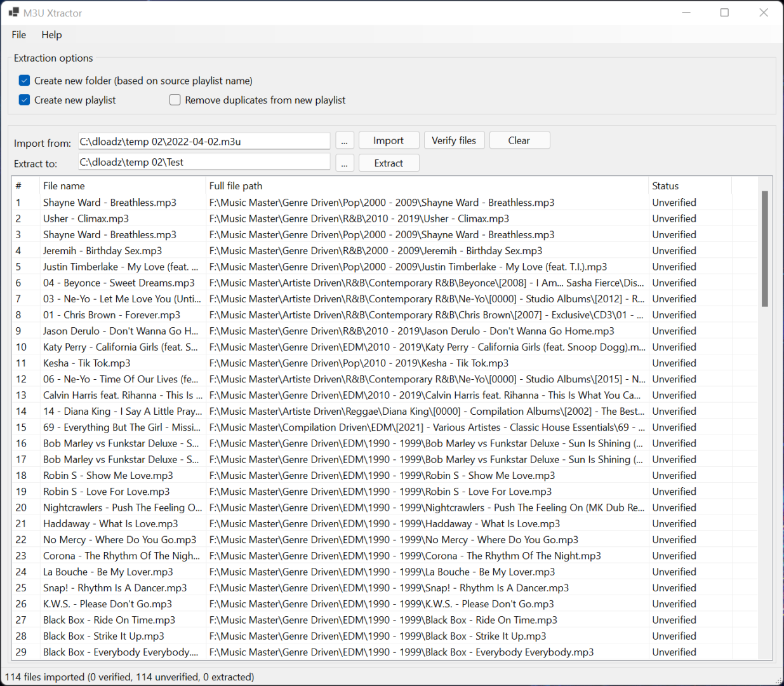Select row Black Box - Everybody Everybody
Viewport: 784px width, 686px height.
385,652
